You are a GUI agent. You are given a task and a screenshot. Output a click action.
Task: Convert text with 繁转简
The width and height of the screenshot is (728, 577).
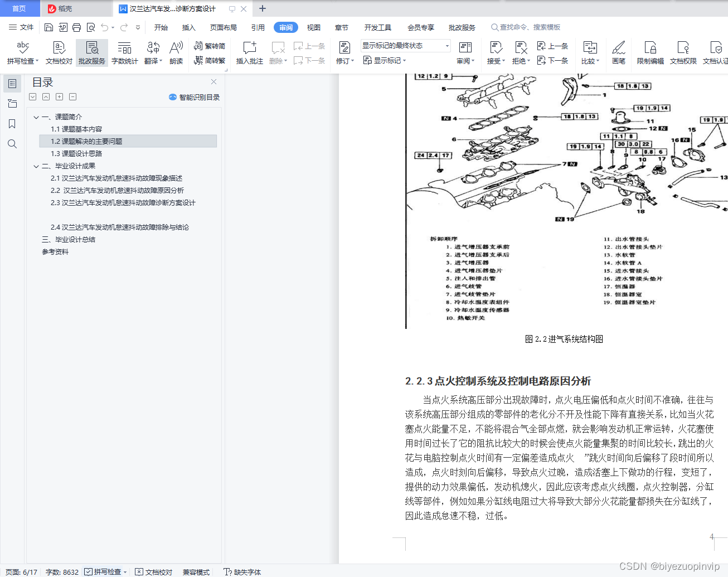tap(210, 46)
